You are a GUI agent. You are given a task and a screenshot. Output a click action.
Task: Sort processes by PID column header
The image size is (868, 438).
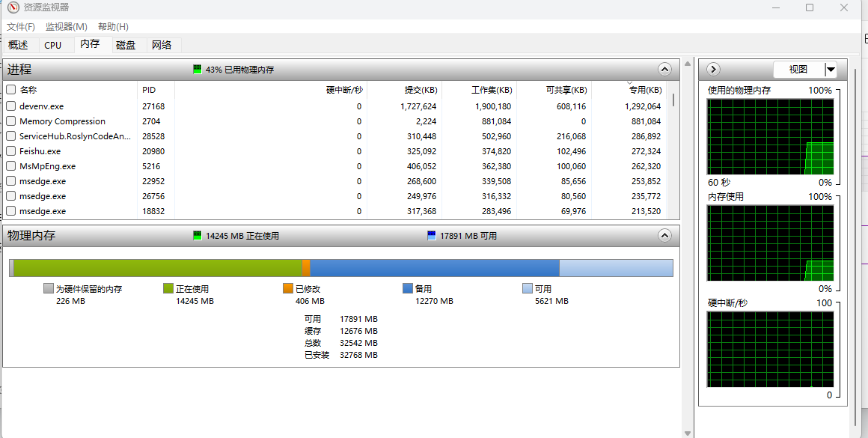pyautogui.click(x=149, y=90)
